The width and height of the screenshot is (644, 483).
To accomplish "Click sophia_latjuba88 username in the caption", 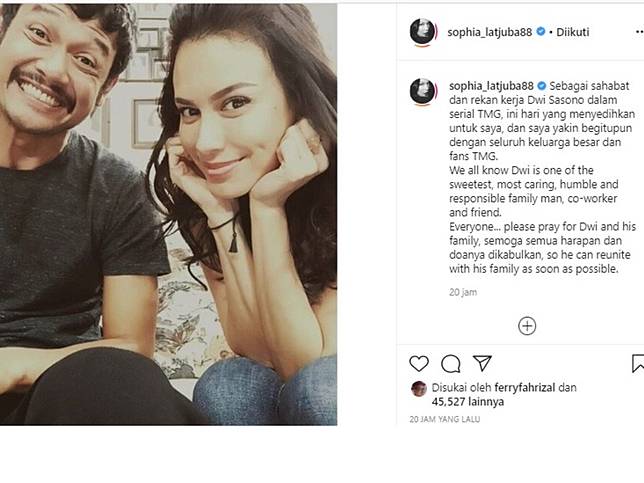I will (492, 87).
